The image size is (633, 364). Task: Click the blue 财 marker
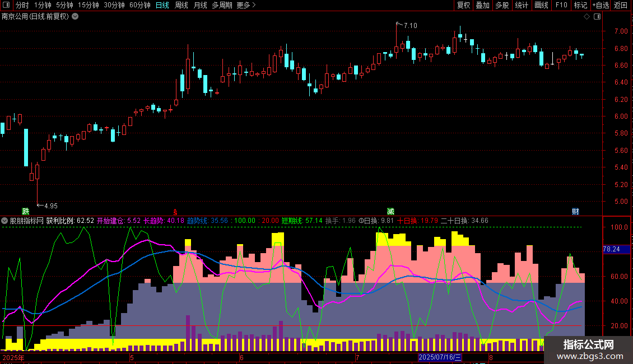576,212
